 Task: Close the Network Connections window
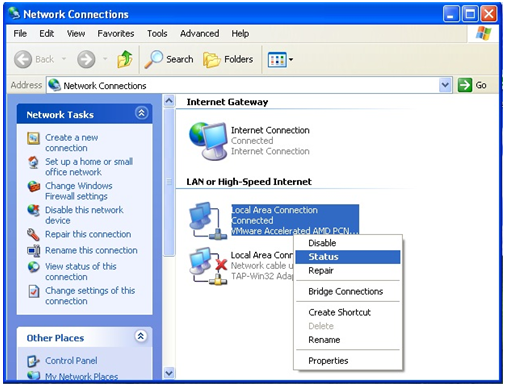point(489,14)
